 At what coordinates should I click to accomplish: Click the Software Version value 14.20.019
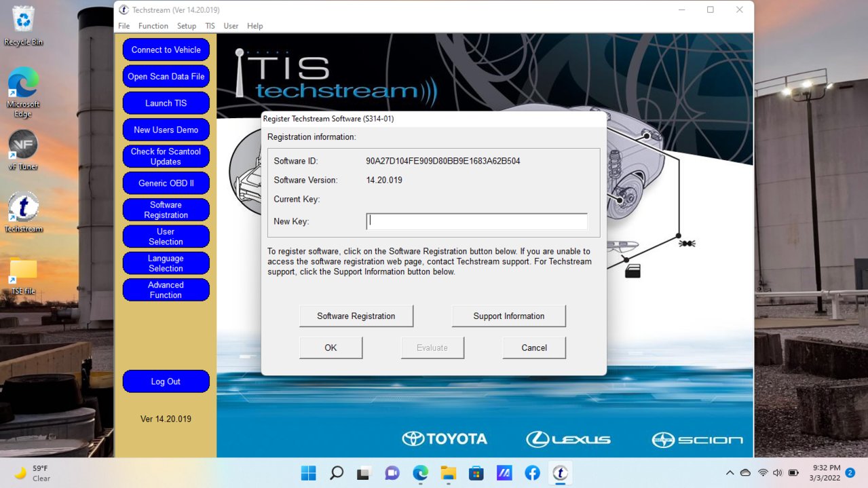[x=384, y=180]
